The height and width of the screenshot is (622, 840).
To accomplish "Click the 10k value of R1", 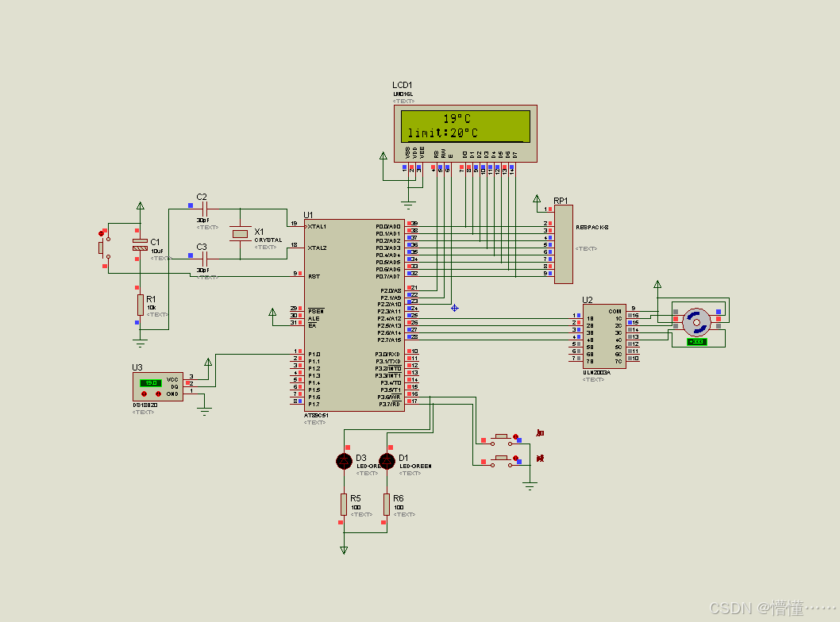I will [x=151, y=308].
